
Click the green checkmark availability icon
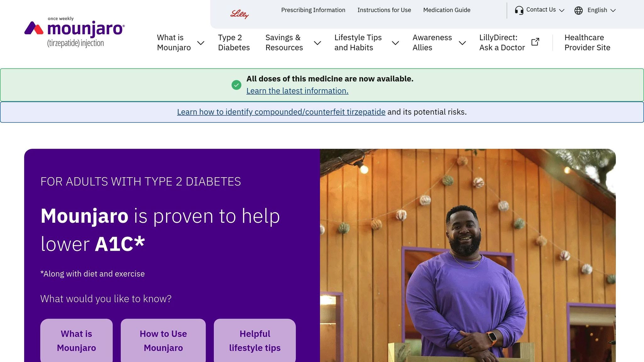click(x=236, y=85)
